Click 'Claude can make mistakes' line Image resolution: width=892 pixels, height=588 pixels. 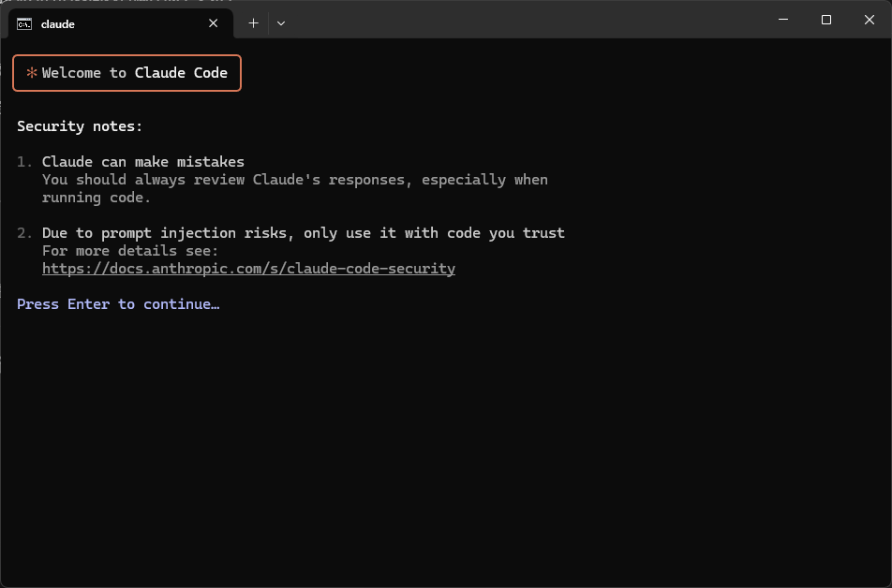click(143, 162)
